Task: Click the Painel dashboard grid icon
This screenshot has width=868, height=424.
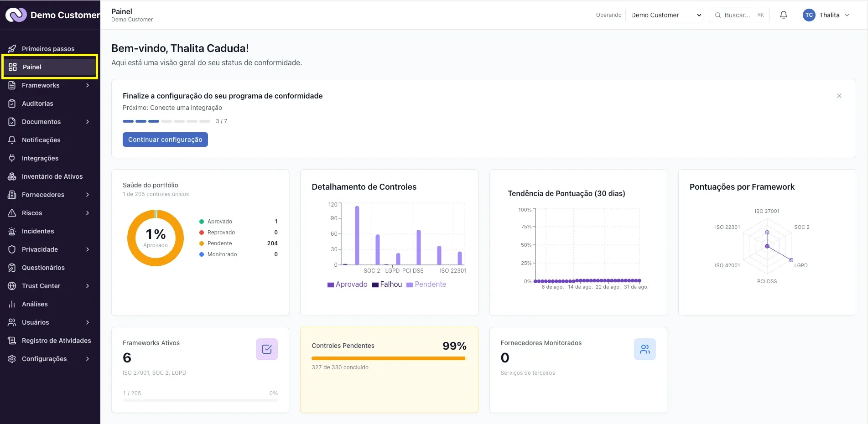Action: [13, 67]
